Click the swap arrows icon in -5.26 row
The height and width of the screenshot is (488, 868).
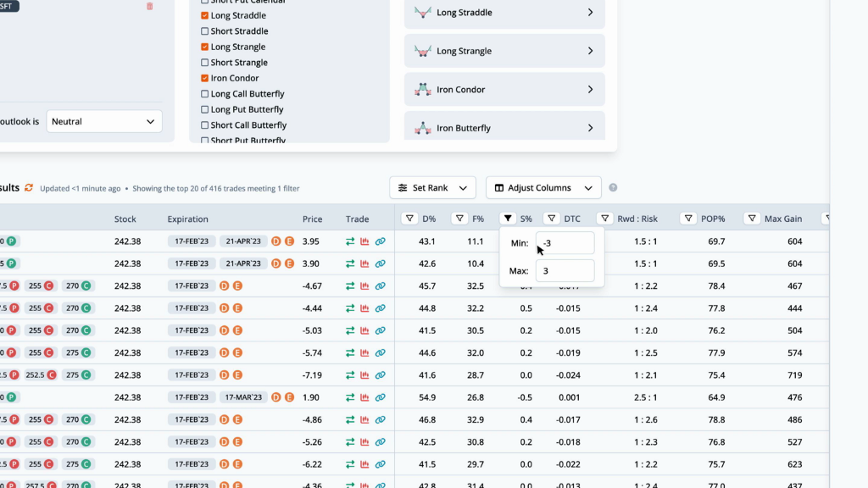(350, 442)
